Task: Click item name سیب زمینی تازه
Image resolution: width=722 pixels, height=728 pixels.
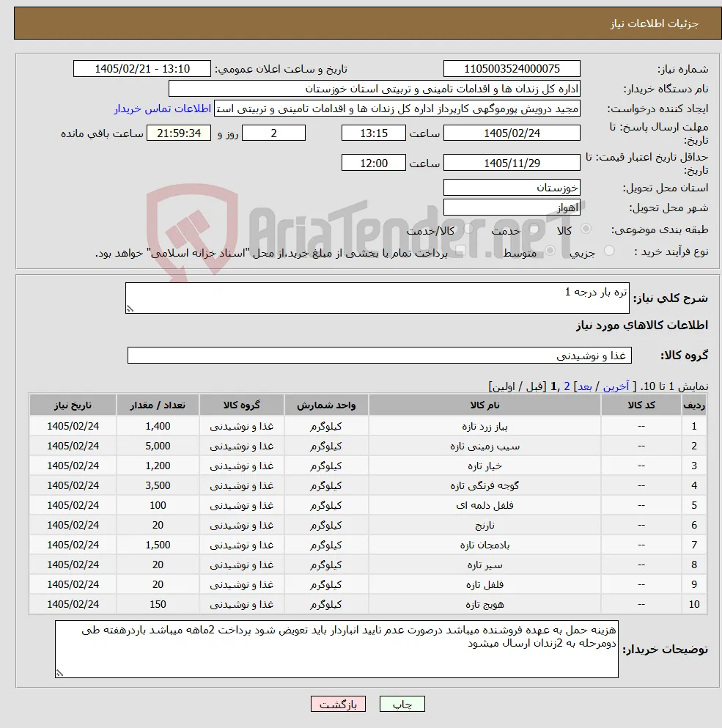Action: tap(485, 446)
